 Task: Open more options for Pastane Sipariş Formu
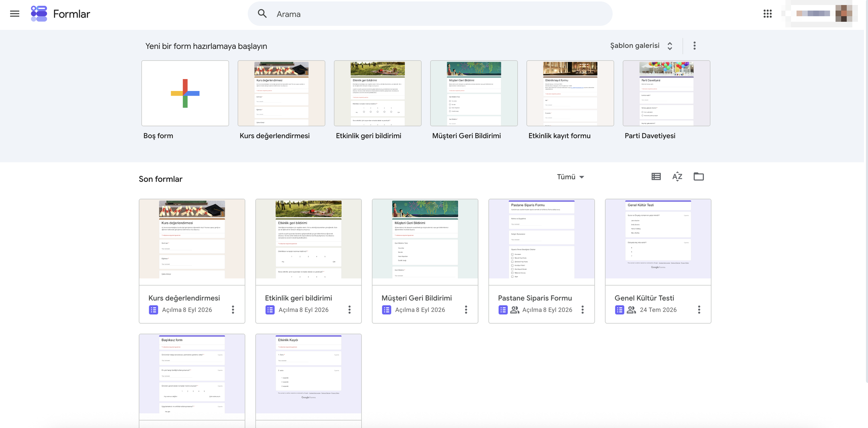point(583,310)
